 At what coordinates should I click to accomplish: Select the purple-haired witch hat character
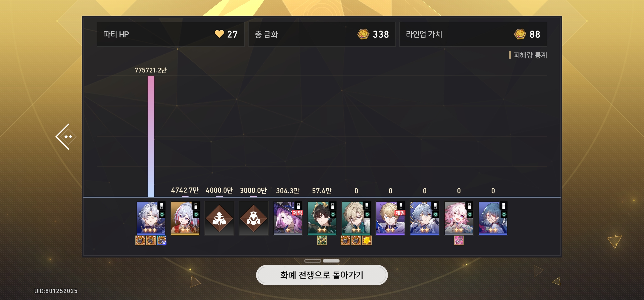coord(288,218)
